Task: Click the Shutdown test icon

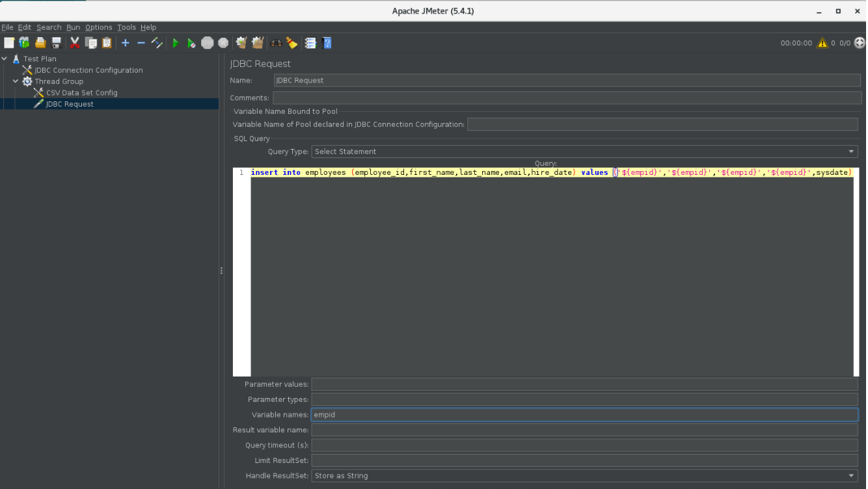Action: pyautogui.click(x=223, y=43)
